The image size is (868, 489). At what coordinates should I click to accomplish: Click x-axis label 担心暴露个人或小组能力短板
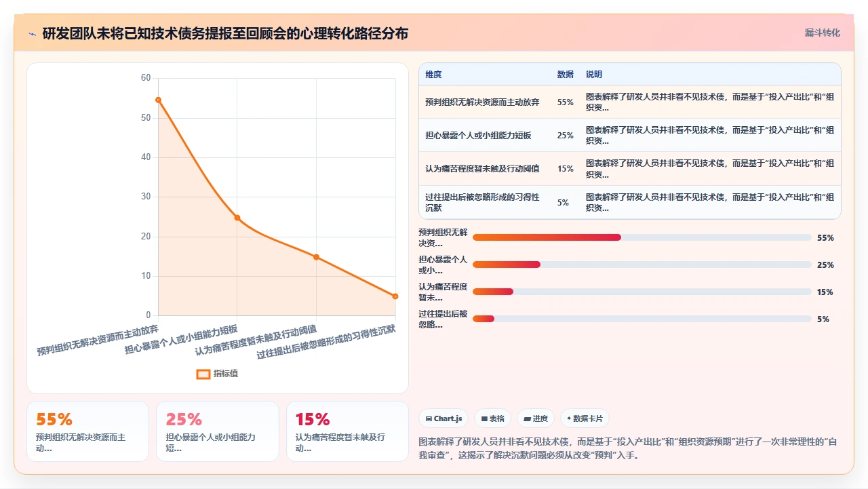click(181, 338)
